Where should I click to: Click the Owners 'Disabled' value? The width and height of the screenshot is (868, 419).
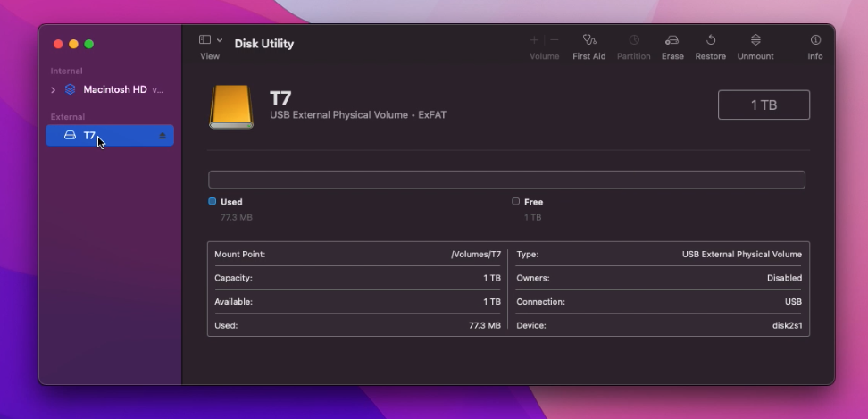(784, 278)
